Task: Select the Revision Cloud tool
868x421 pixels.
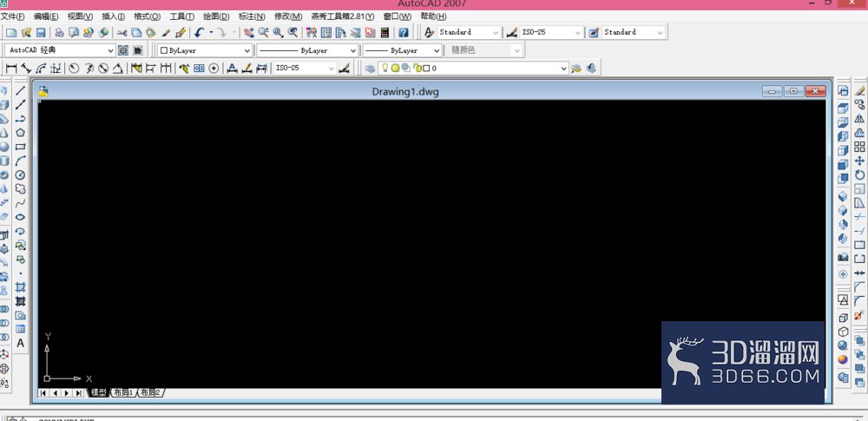Action: (21, 189)
